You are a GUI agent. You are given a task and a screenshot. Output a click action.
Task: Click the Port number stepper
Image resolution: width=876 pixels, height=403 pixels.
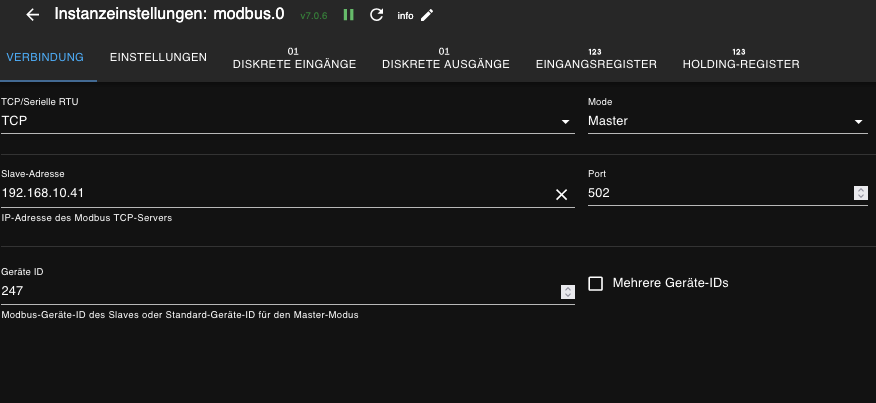(860, 193)
